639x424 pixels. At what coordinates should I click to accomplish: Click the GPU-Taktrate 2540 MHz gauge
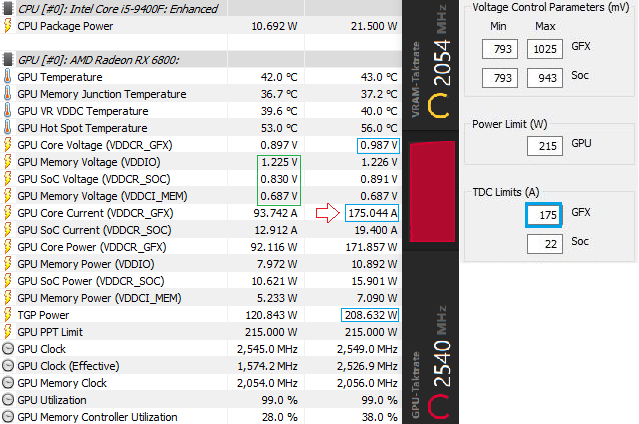[x=430, y=363]
